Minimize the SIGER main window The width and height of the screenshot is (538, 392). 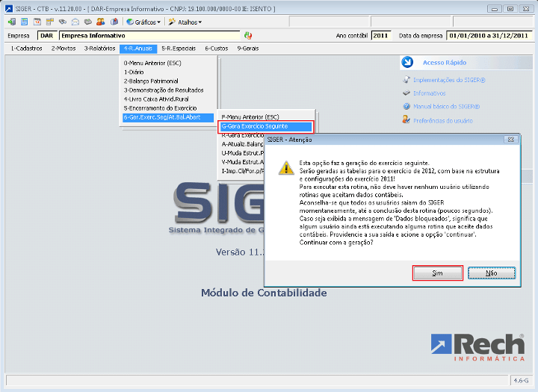click(x=495, y=9)
